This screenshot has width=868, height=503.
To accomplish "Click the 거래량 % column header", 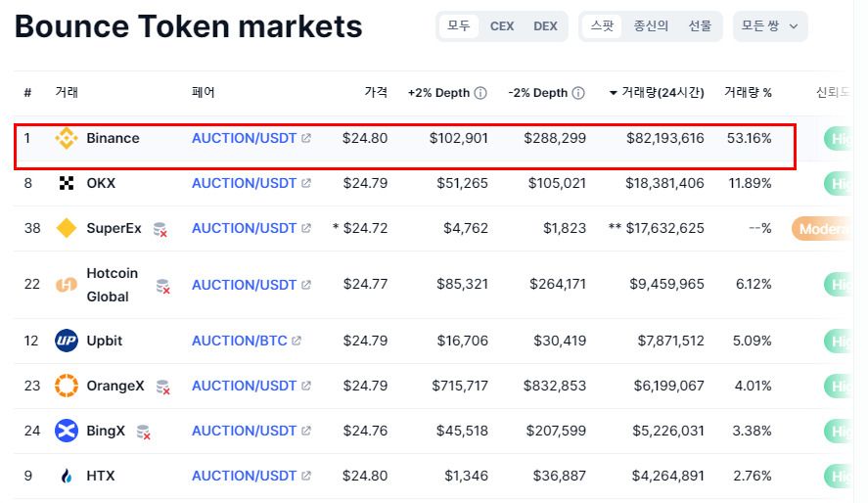I will [748, 93].
